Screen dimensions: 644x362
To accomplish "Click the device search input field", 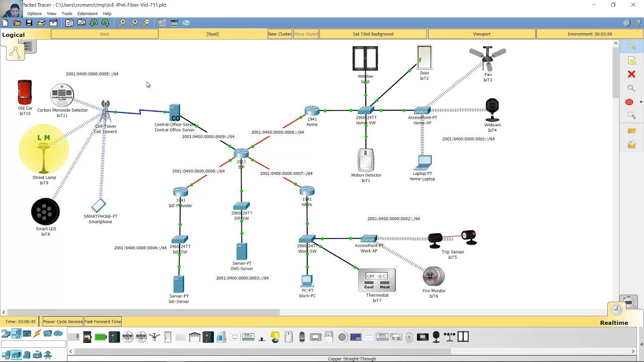I will (x=33, y=344).
